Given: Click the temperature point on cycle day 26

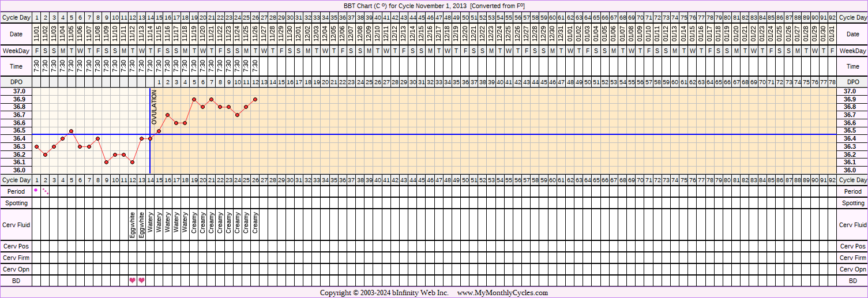Looking at the screenshot, I should [255, 99].
